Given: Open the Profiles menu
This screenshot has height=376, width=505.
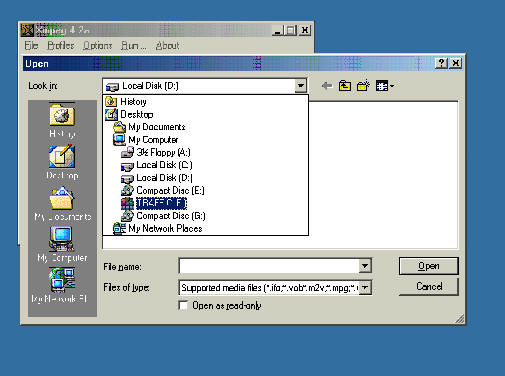Looking at the screenshot, I should tap(61, 45).
